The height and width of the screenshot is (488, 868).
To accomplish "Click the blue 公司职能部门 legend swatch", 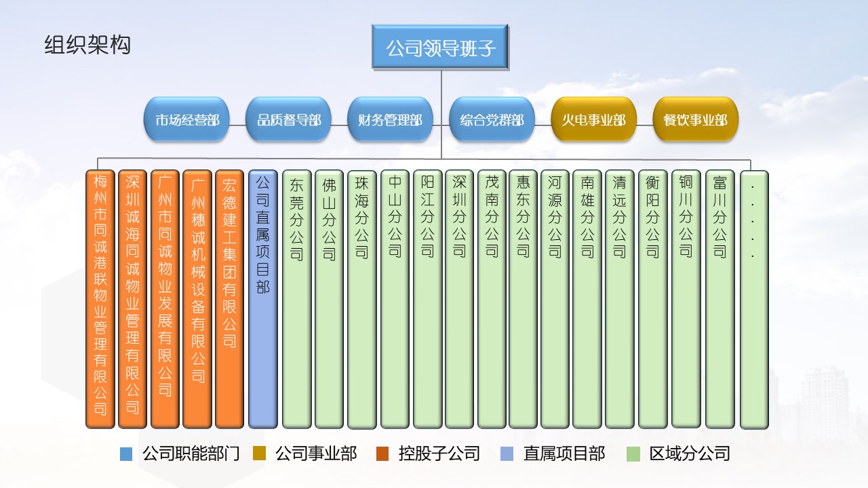I will [125, 454].
